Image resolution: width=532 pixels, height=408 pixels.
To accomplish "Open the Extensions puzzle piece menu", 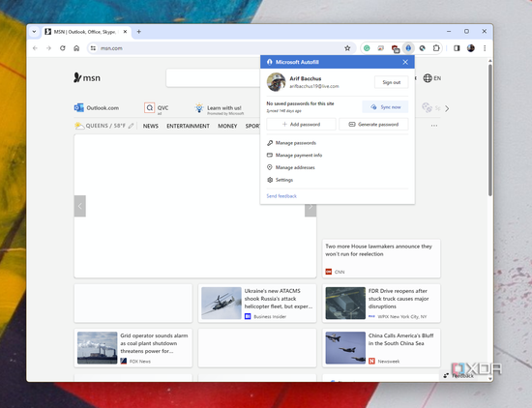I will click(436, 48).
